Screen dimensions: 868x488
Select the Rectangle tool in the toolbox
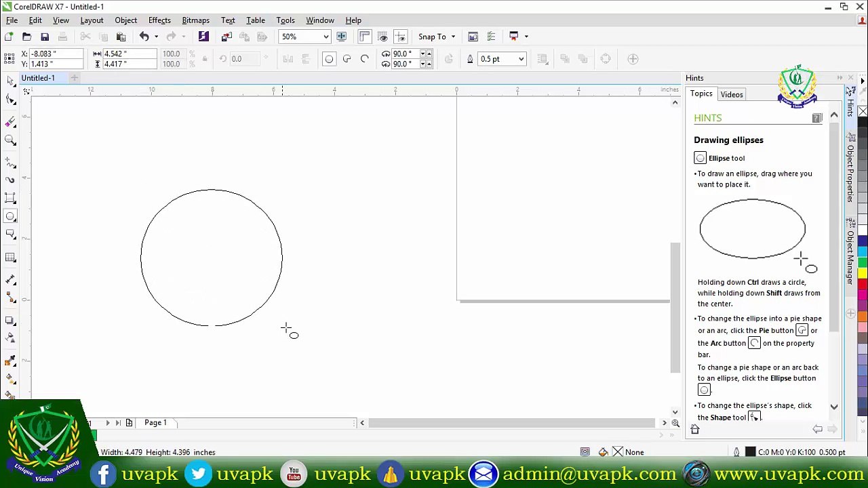(x=10, y=198)
